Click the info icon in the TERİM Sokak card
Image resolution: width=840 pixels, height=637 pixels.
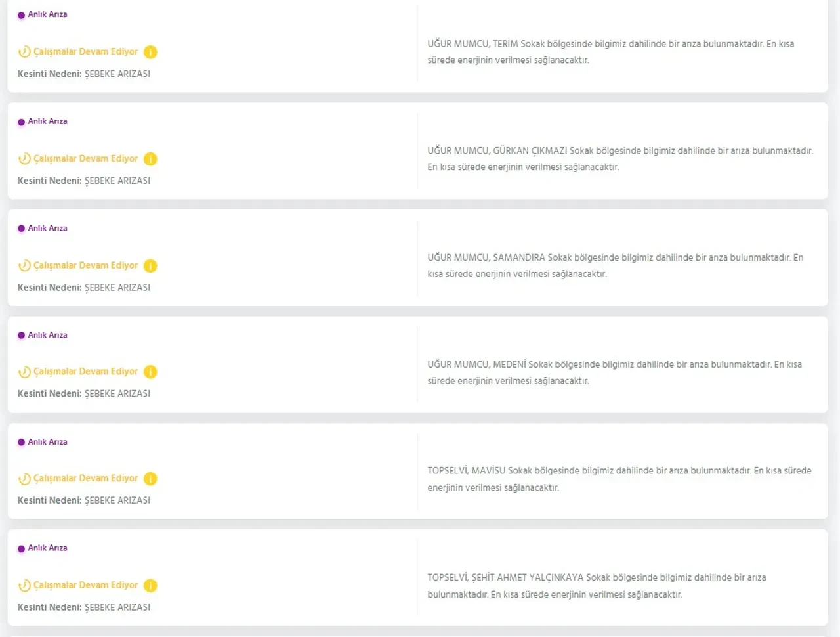[150, 52]
